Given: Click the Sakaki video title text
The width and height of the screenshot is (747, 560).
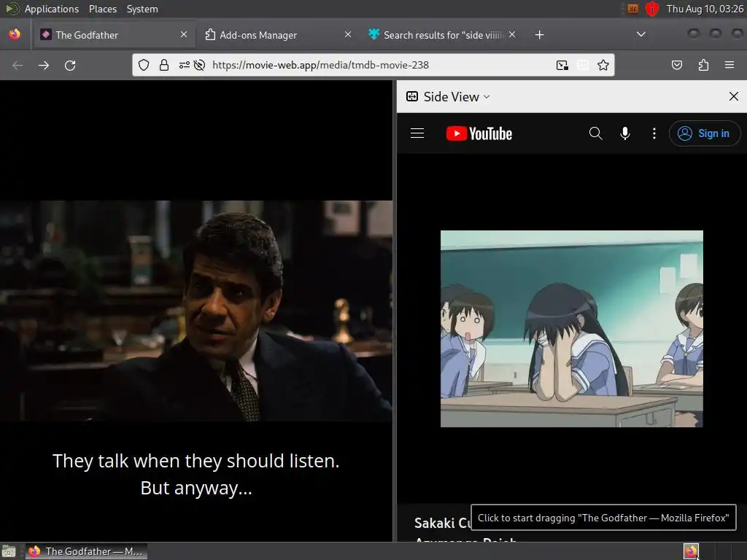Looking at the screenshot, I should [x=441, y=523].
